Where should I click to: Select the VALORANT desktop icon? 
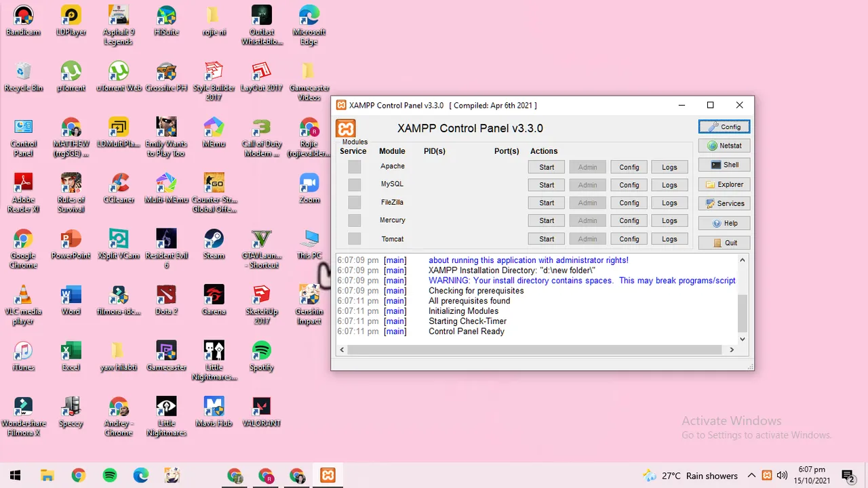tap(262, 412)
